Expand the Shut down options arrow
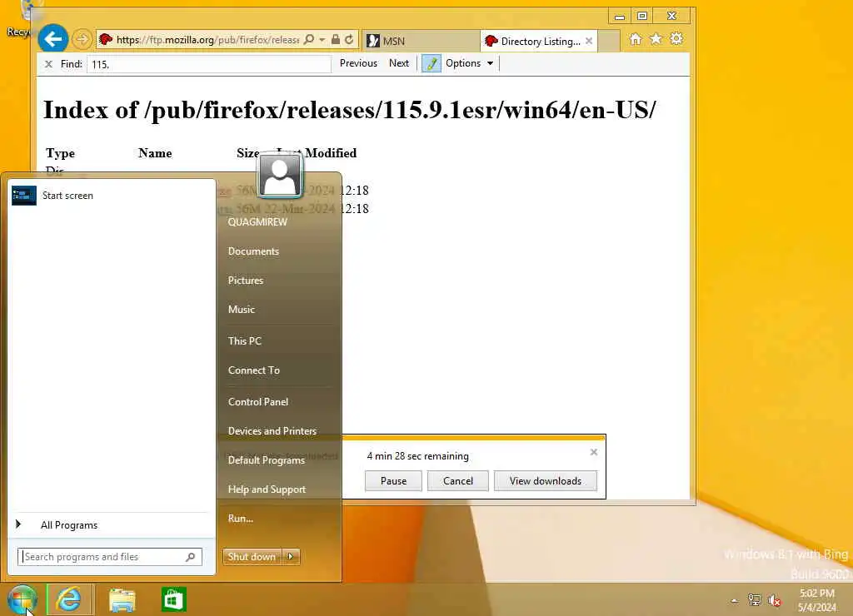This screenshot has width=853, height=616. tap(291, 557)
